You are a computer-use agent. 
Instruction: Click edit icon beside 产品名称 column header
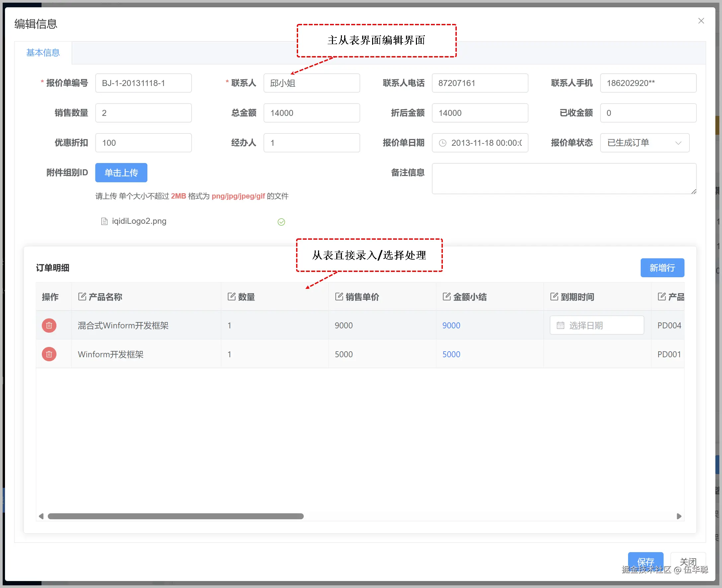[x=82, y=297]
